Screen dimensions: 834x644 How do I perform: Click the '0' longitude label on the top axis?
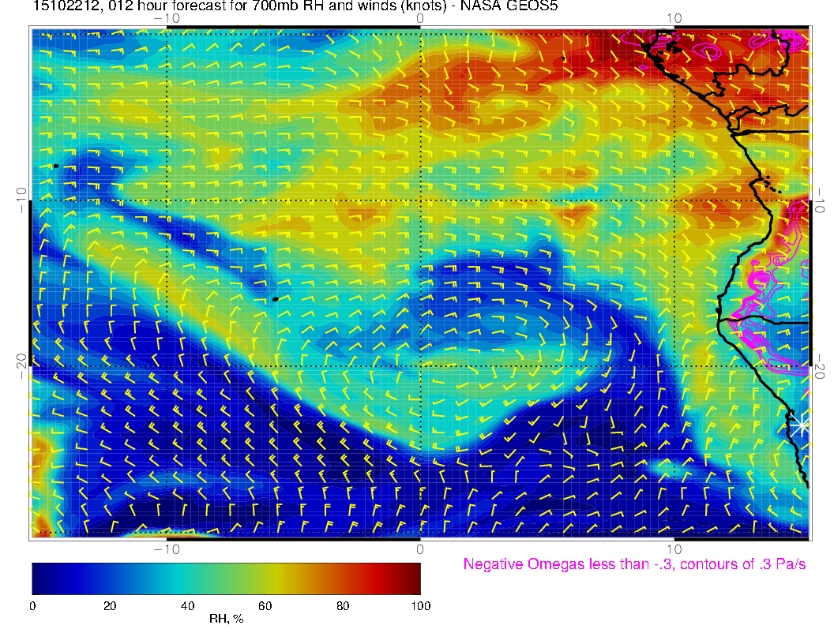(x=420, y=18)
